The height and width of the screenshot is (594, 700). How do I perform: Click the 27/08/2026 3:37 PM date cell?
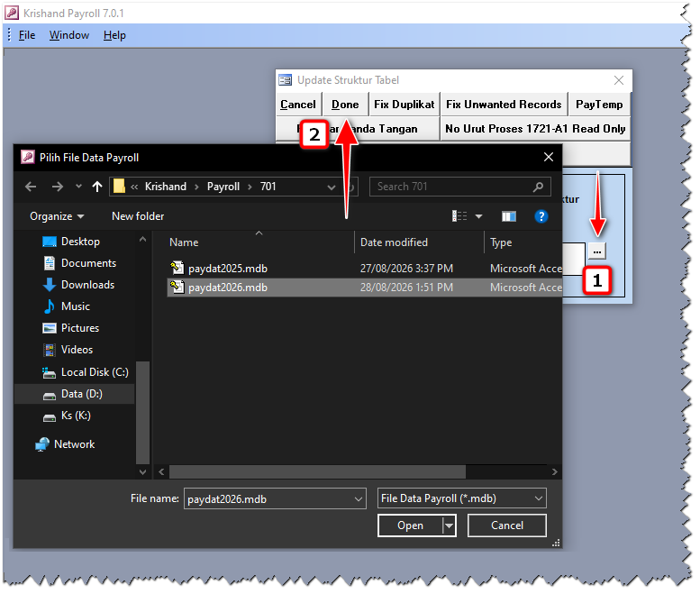tap(406, 269)
